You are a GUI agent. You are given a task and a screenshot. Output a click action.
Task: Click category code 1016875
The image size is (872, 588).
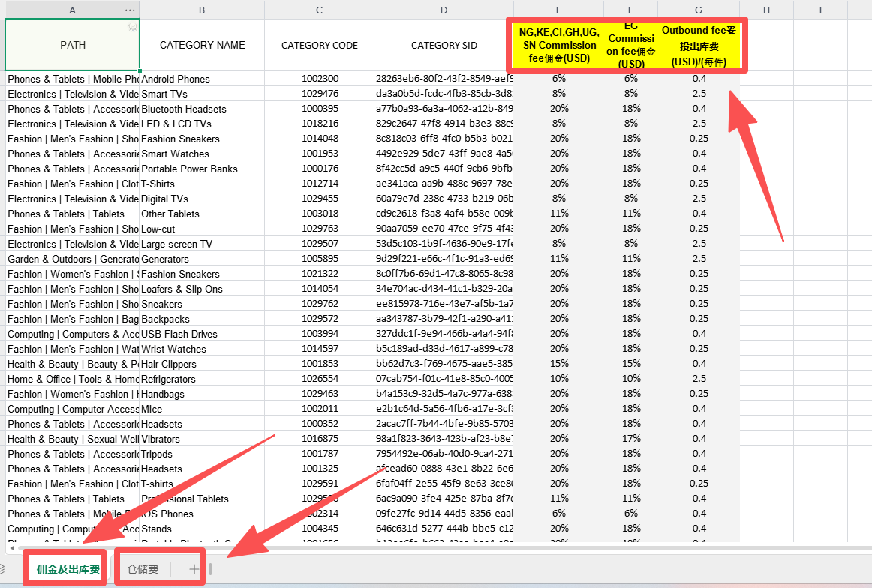pyautogui.click(x=319, y=439)
